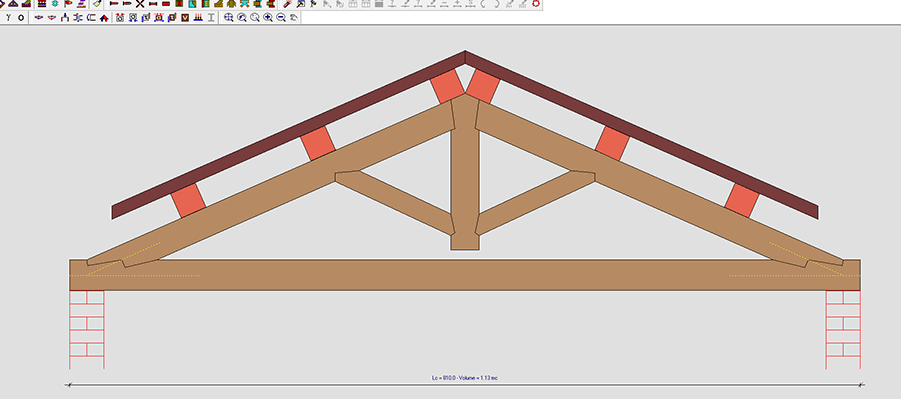Select the horizontal tie beam of the truss
This screenshot has height=399, width=901.
pos(465,275)
